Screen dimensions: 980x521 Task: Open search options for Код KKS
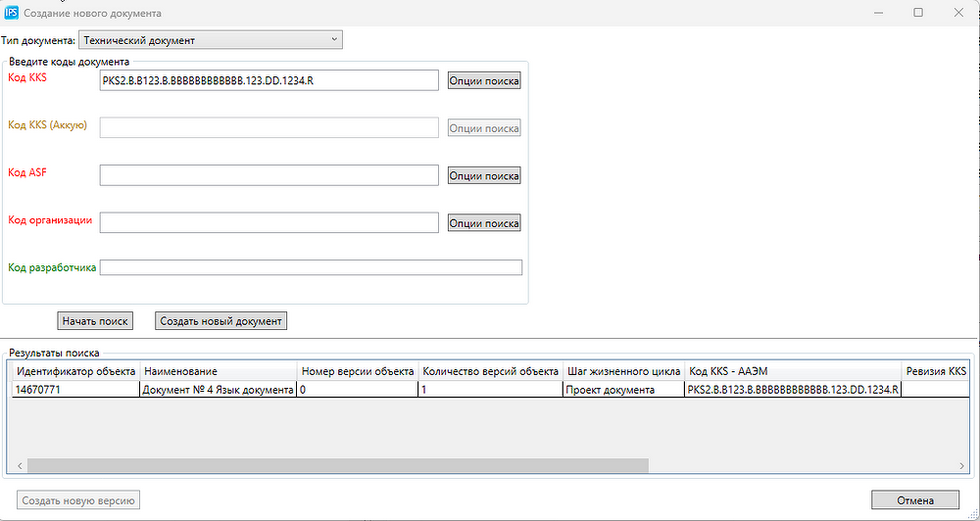point(484,80)
